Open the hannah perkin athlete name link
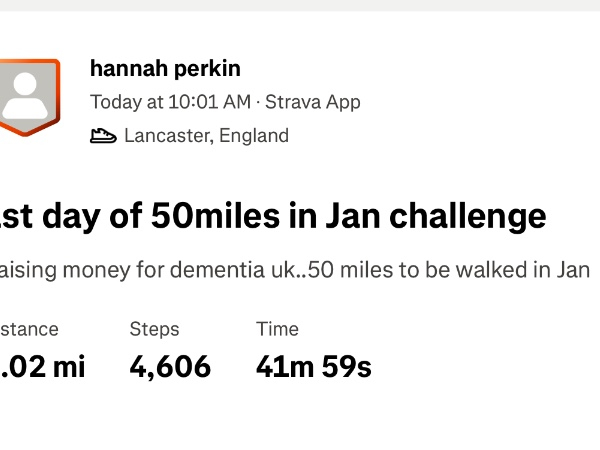Image resolution: width=600 pixels, height=450 pixels. coord(165,68)
